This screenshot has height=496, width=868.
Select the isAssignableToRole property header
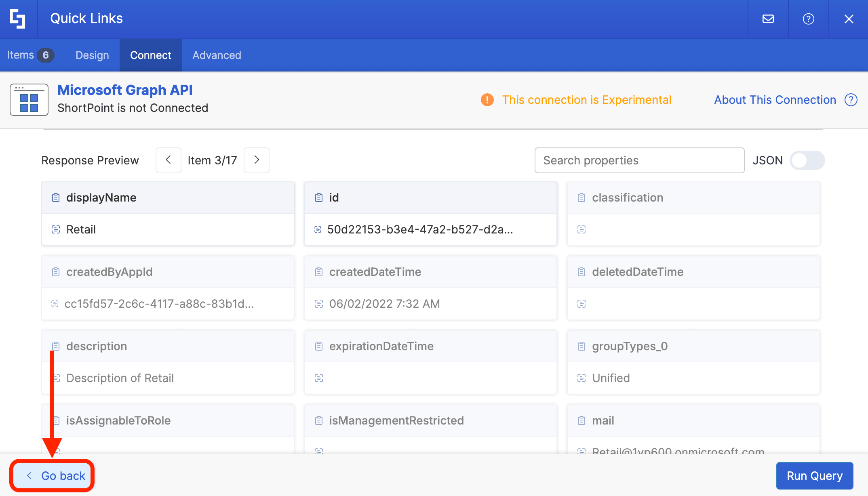click(168, 420)
